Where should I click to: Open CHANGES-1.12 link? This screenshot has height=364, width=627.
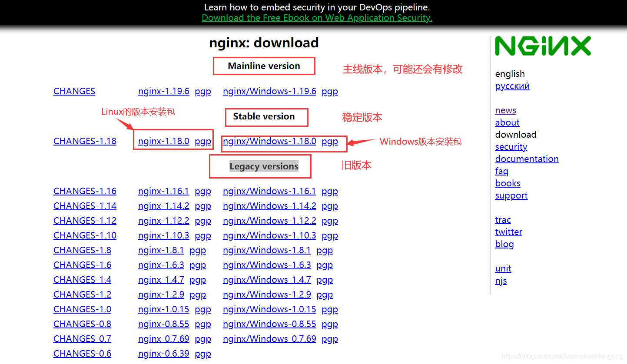[85, 221]
